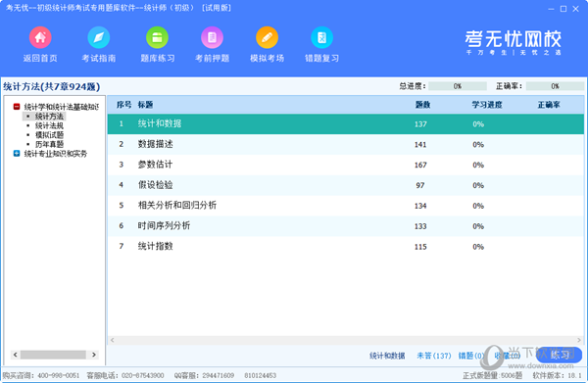
Task: Select 模拟试题 in the tree
Action: [49, 135]
